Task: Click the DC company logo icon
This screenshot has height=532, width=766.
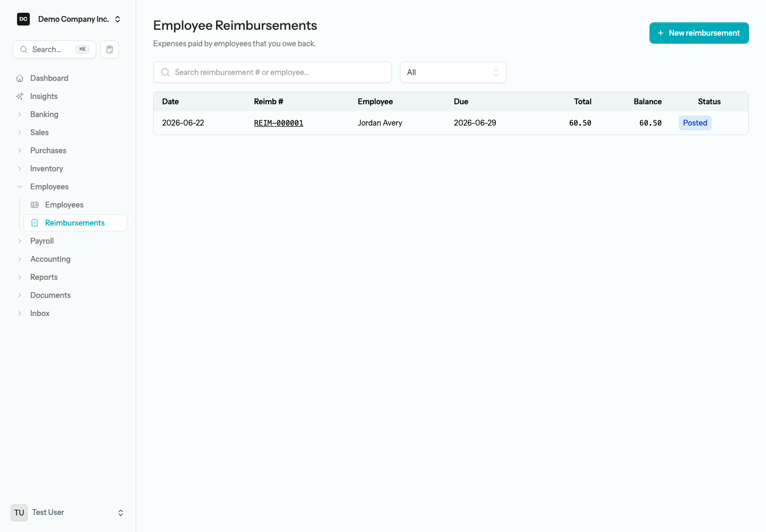Action: pos(23,19)
